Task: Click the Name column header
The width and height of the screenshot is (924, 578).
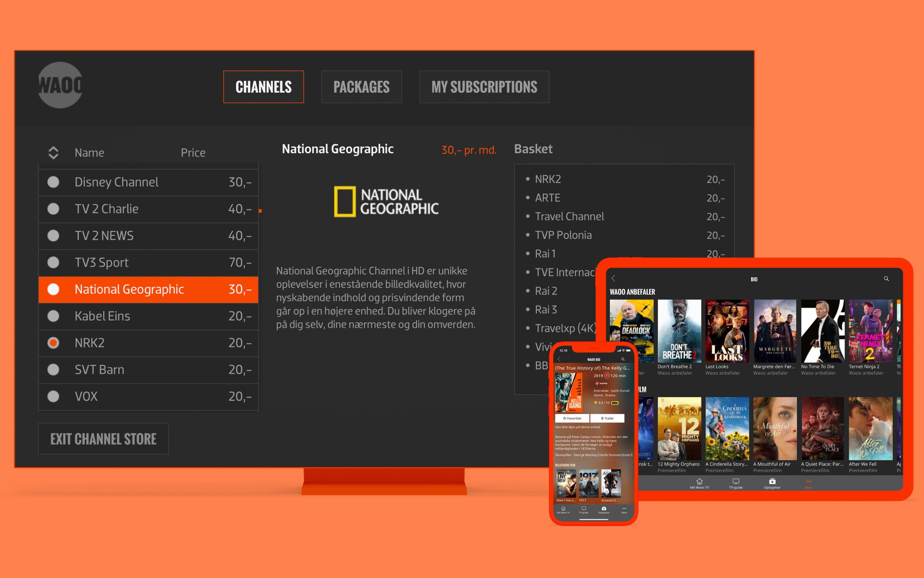Action: tap(89, 152)
